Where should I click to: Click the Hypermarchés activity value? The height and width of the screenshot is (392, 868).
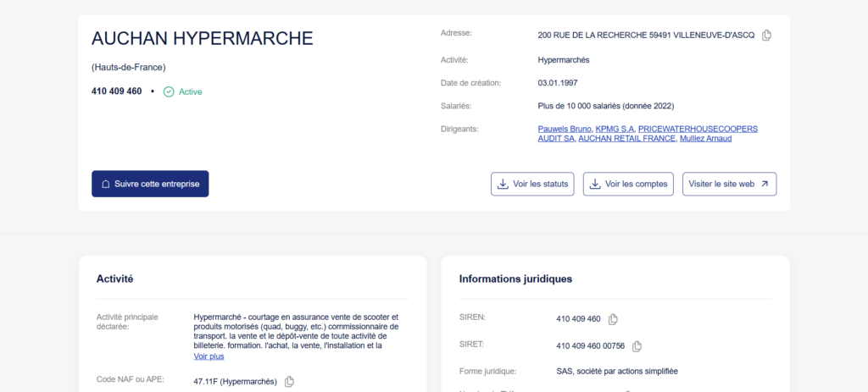pos(564,60)
